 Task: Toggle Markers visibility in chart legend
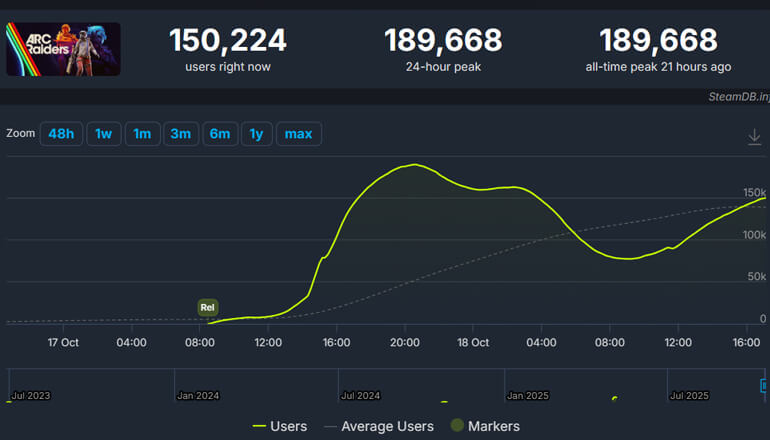point(486,426)
